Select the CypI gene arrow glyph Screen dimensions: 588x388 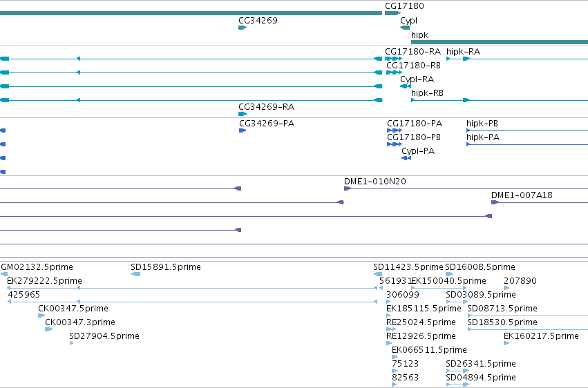click(405, 28)
